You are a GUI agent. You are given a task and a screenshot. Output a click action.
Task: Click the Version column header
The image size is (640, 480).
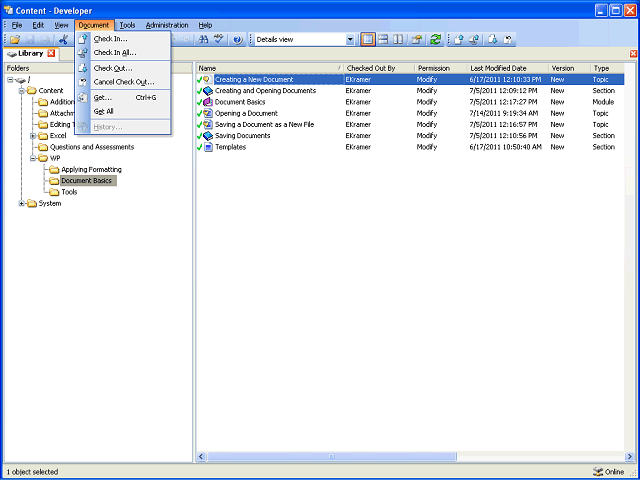(569, 68)
